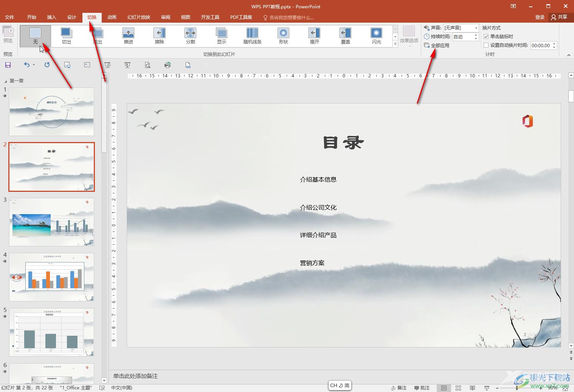
Task: Open the PDF工具集 tab
Action: pos(241,17)
